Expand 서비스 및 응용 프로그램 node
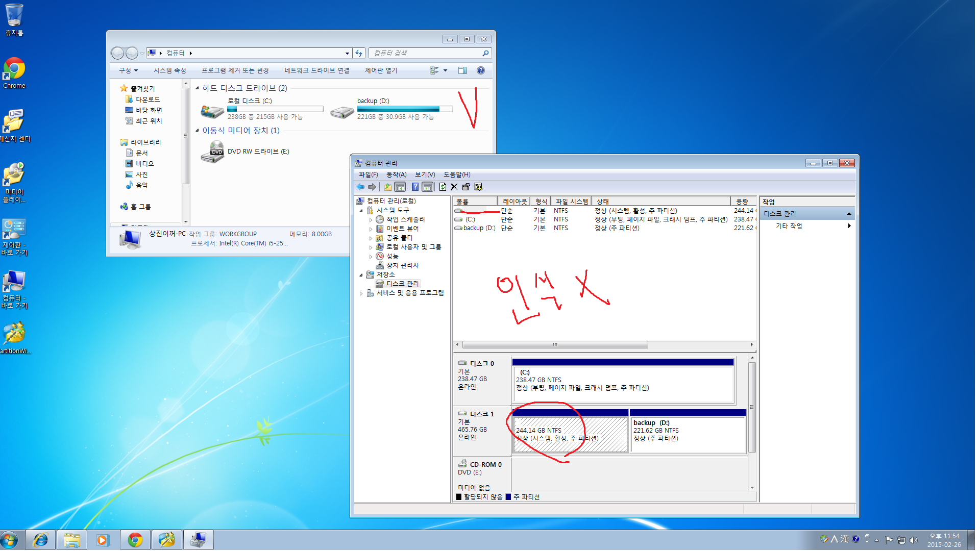Screen dimensions: 980x551 361,293
